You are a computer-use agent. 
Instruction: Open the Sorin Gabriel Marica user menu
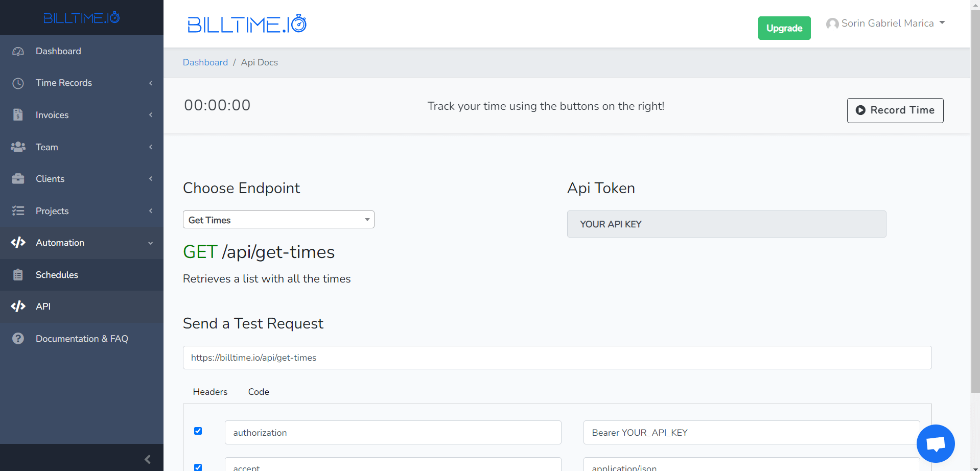pos(885,23)
